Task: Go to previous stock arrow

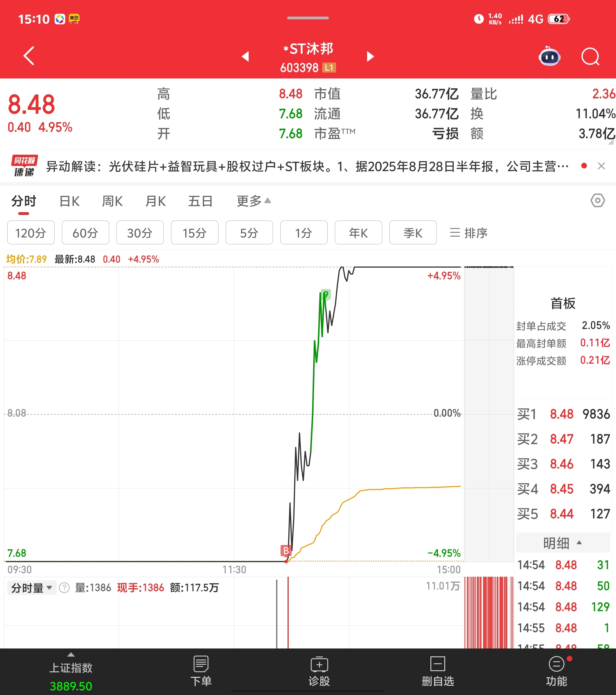Action: tap(246, 56)
